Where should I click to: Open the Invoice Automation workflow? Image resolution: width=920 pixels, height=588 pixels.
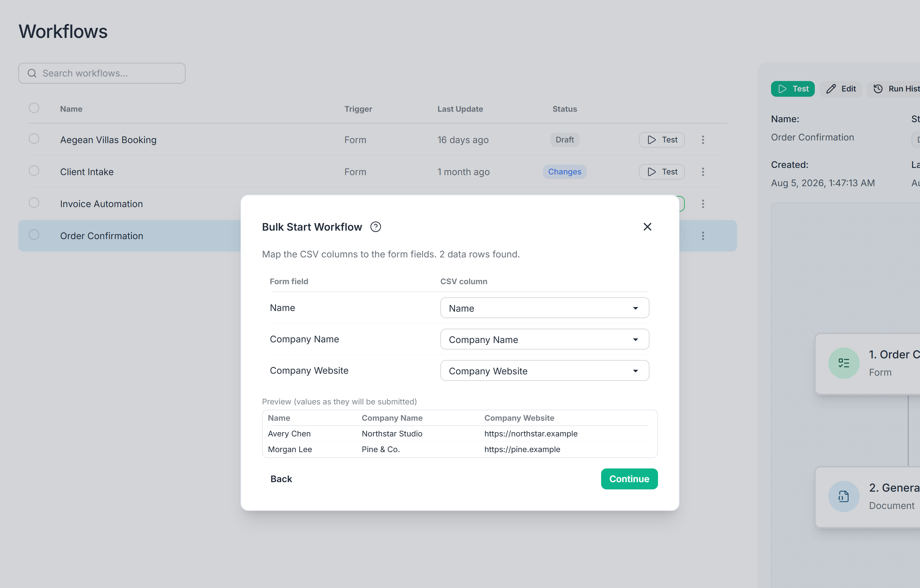(101, 204)
